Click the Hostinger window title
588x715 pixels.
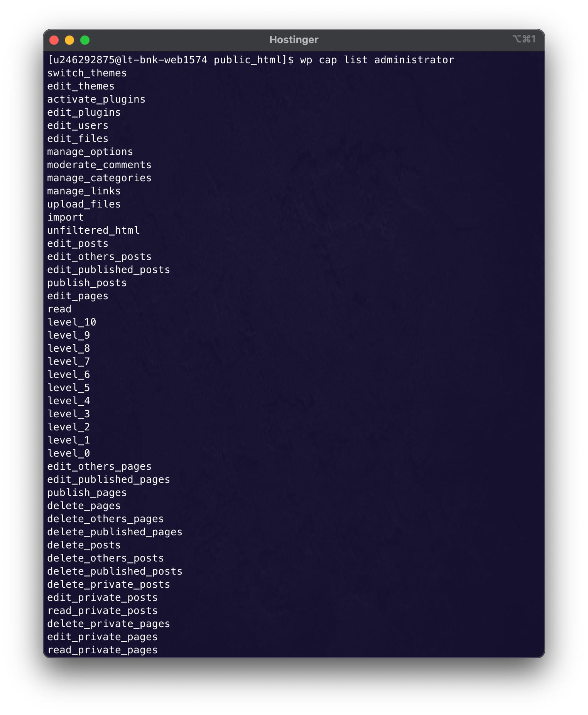coord(294,40)
